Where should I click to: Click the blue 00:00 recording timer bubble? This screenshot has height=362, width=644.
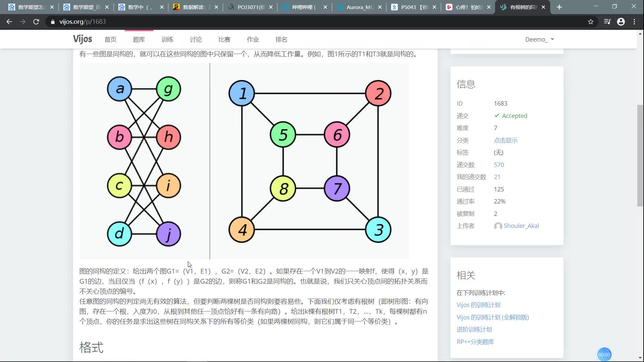[604, 354]
